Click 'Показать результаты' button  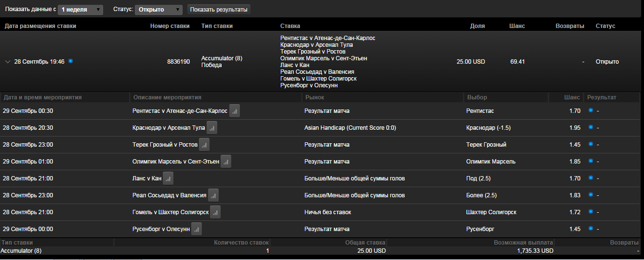(219, 10)
